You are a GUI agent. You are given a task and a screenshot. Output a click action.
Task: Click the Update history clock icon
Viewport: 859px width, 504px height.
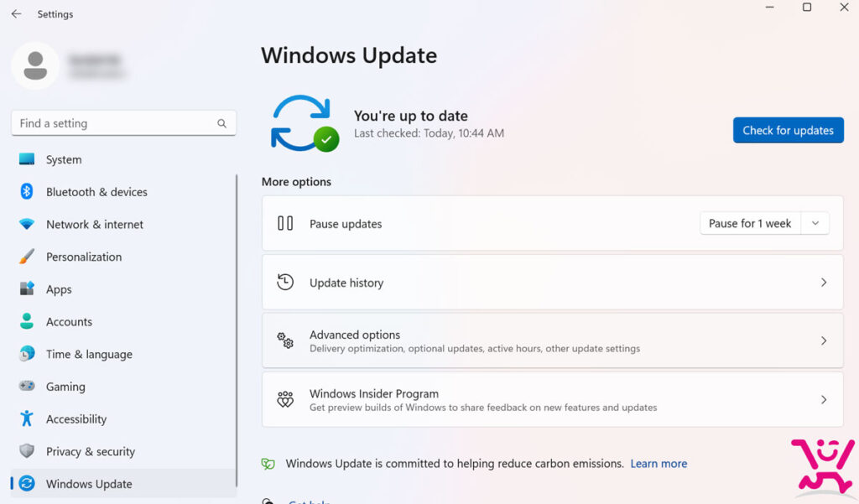click(x=285, y=282)
